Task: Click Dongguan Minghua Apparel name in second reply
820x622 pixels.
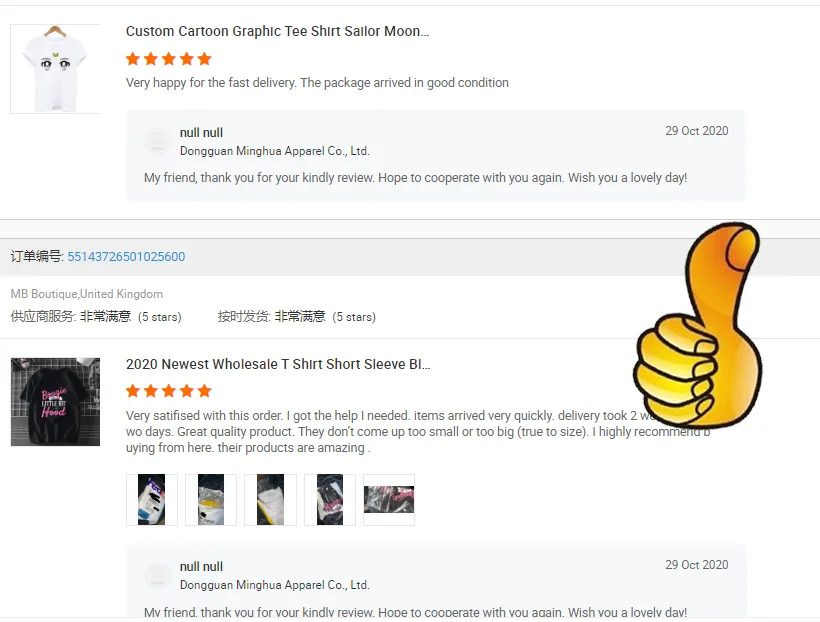Action: point(275,585)
